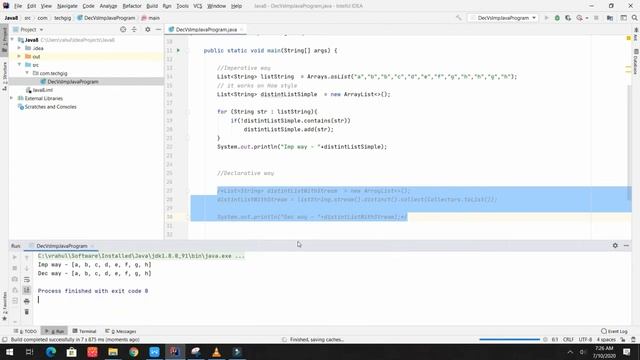The width and height of the screenshot is (640, 360).
Task: Expand the out folder
Action: point(19,56)
